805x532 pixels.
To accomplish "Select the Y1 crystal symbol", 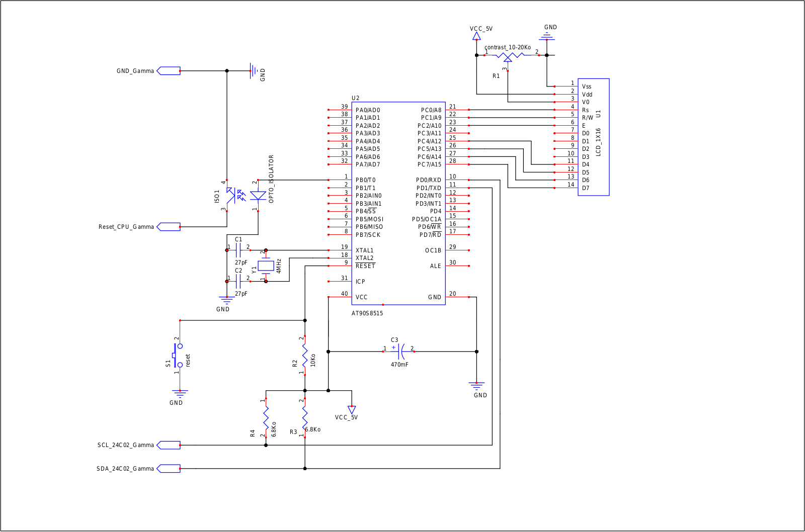I will [266, 266].
